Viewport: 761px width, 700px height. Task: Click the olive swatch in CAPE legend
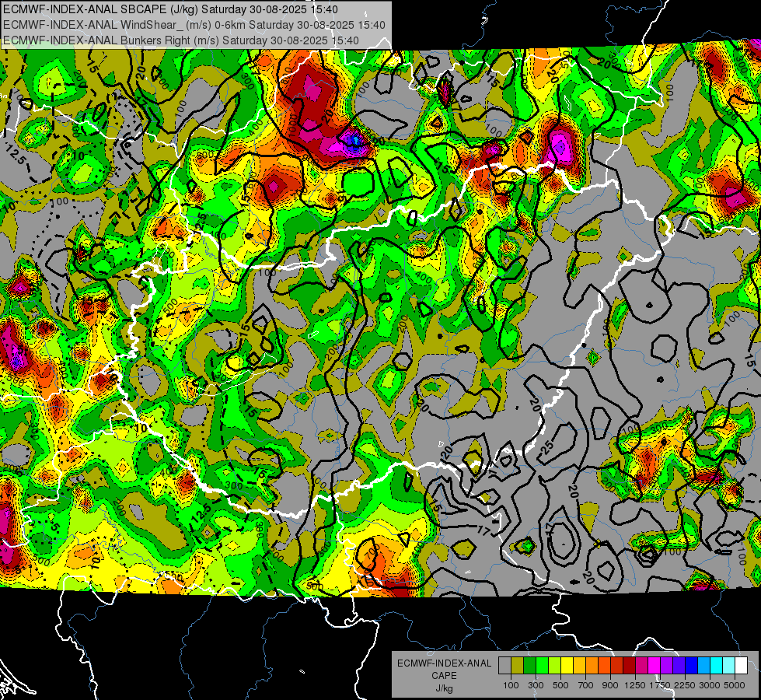click(517, 666)
